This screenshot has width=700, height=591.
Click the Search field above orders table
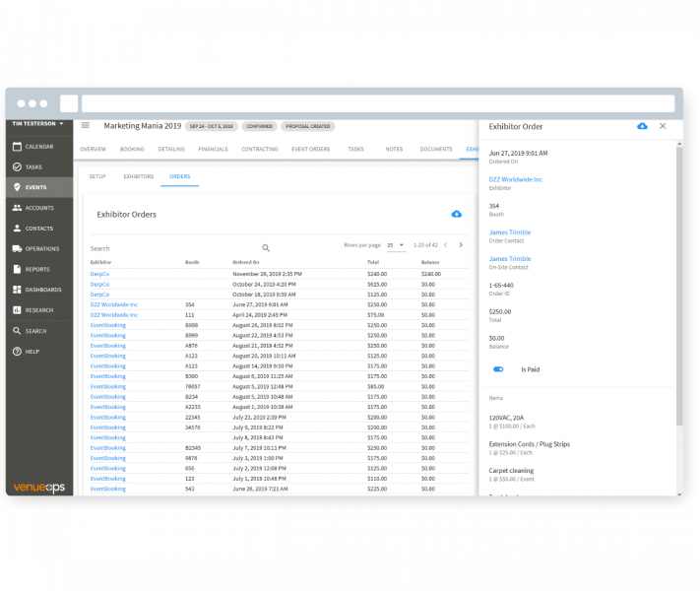172,248
